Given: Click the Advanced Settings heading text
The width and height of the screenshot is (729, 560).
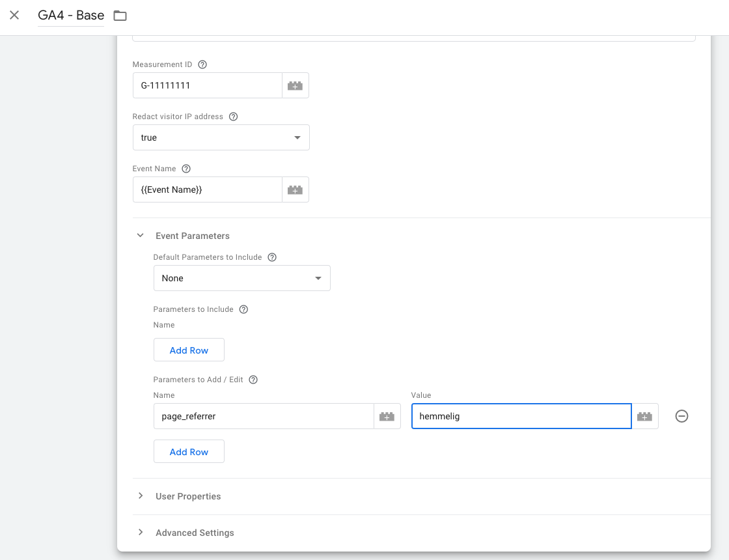Looking at the screenshot, I should [x=195, y=533].
